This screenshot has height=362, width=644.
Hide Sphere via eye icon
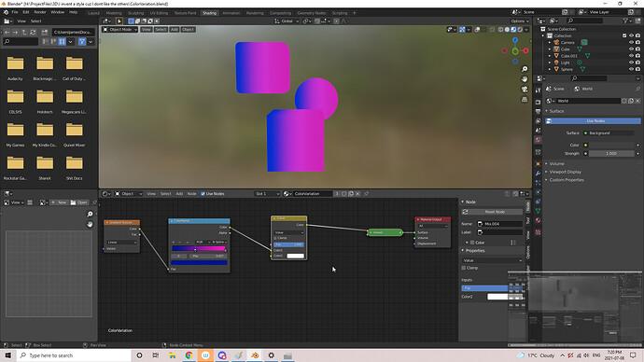click(x=631, y=69)
